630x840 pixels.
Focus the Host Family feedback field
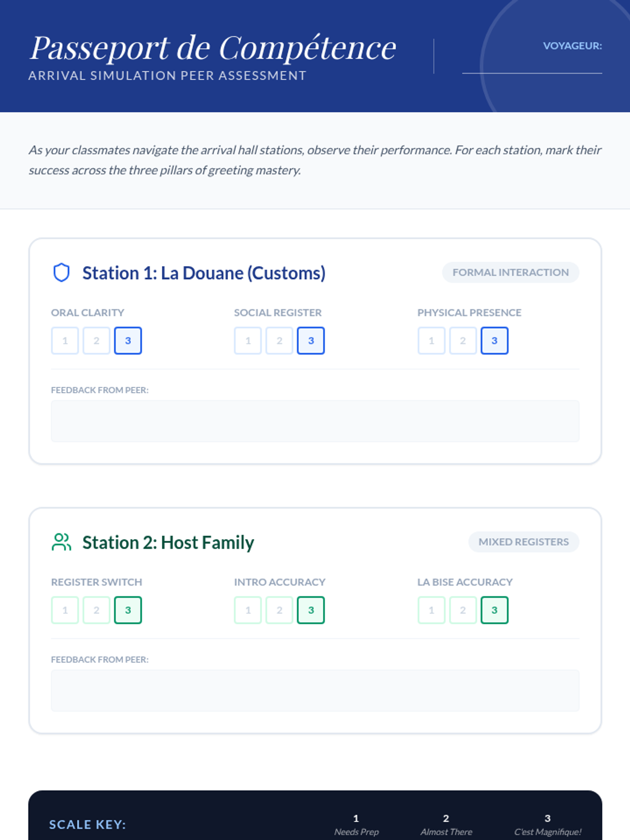tap(315, 690)
